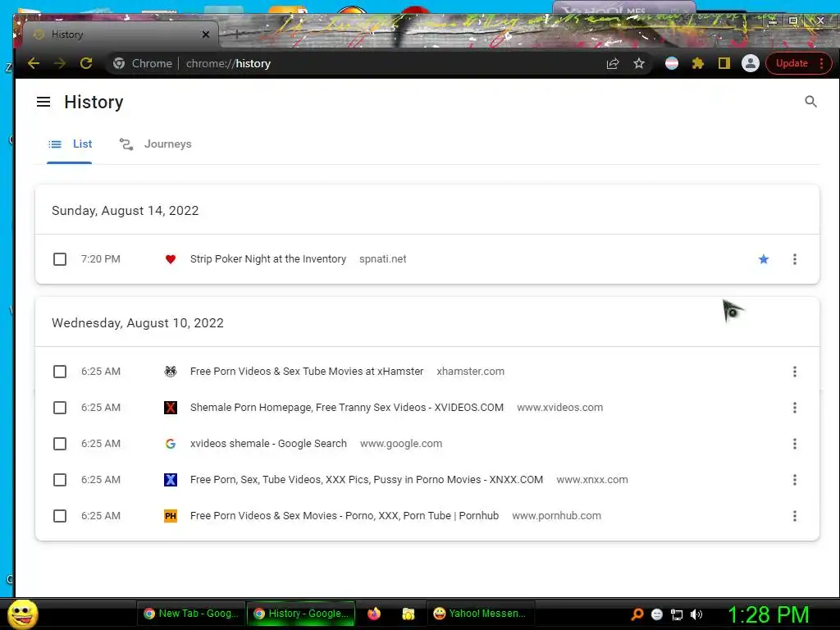Open actions menu for www.google.com entry
The height and width of the screenshot is (630, 840).
tap(794, 444)
